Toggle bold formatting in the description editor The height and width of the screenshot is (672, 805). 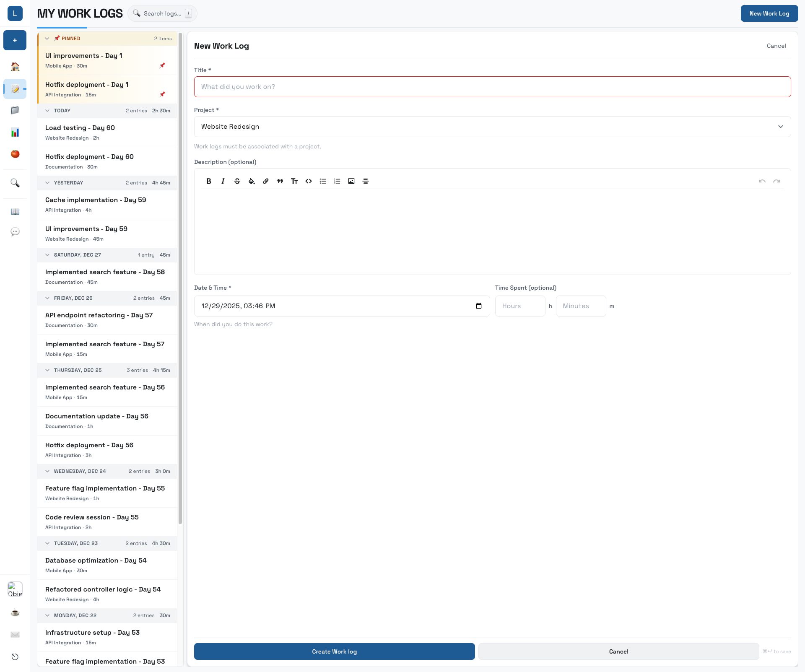(208, 181)
